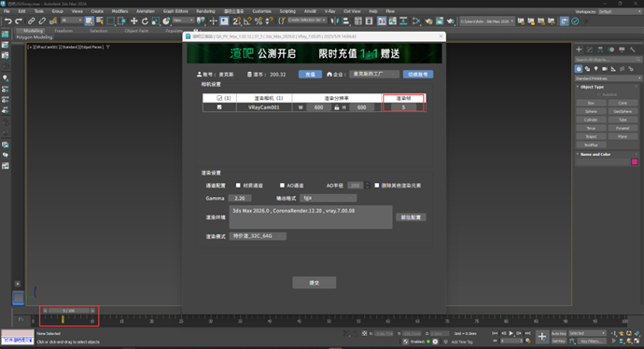Click the 提交 submit button
The width and height of the screenshot is (644, 349).
[315, 283]
